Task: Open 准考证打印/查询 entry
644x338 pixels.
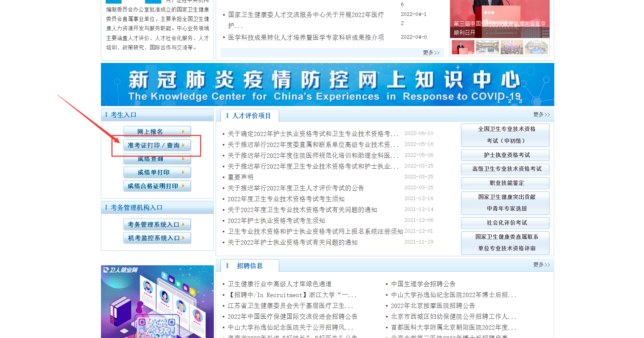Action: (x=157, y=145)
